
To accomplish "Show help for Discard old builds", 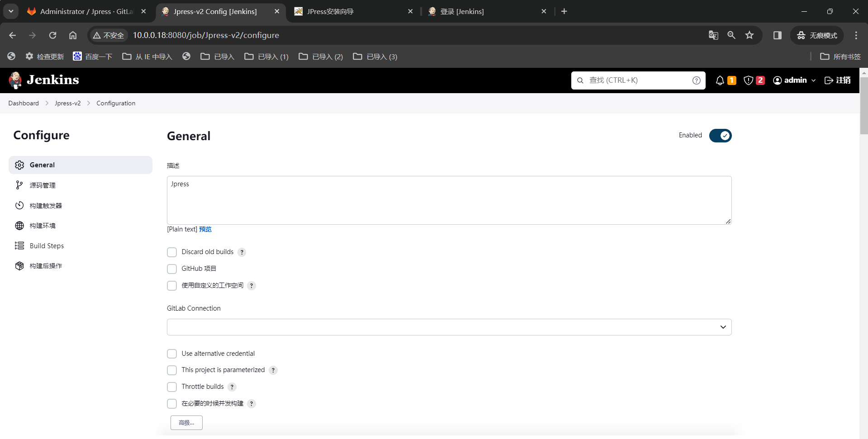I will [x=242, y=252].
